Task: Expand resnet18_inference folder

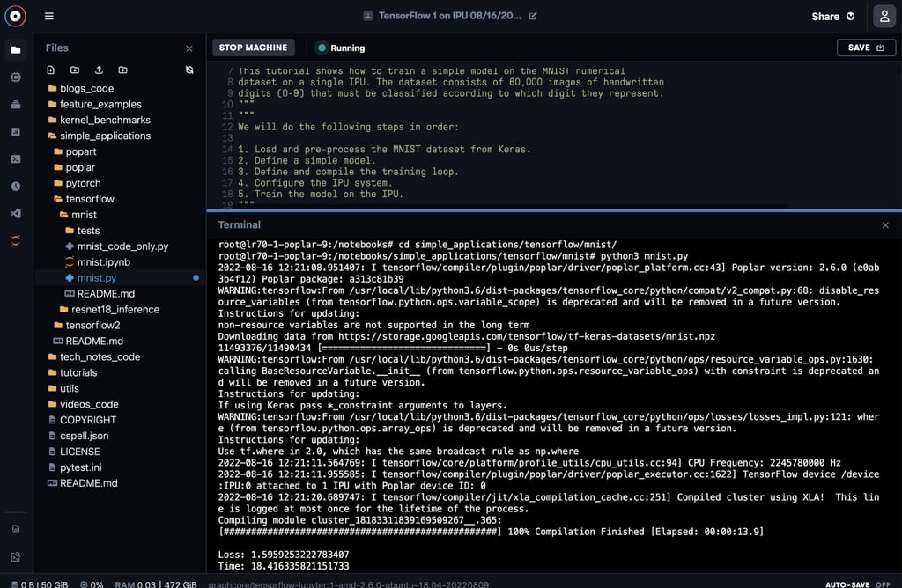Action: coord(110,310)
